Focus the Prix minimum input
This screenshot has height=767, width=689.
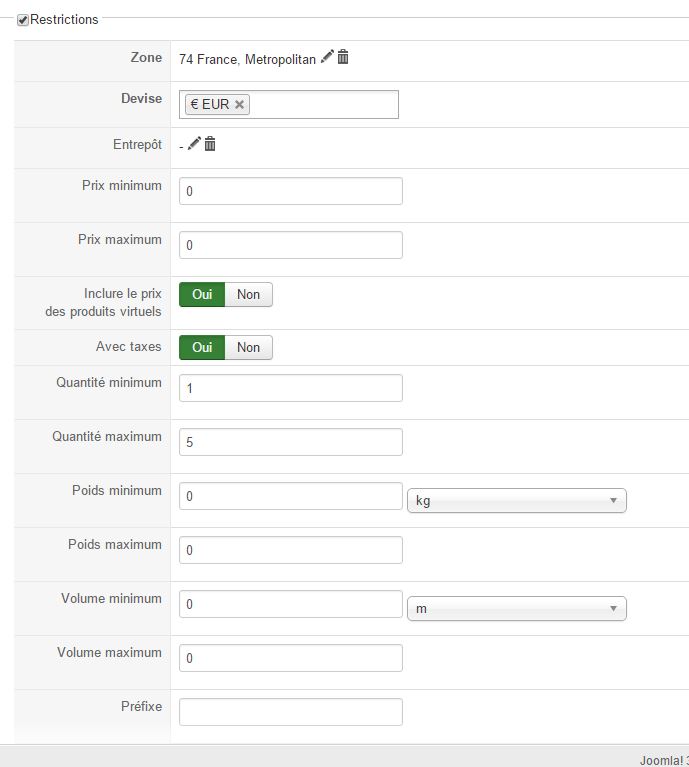[290, 191]
